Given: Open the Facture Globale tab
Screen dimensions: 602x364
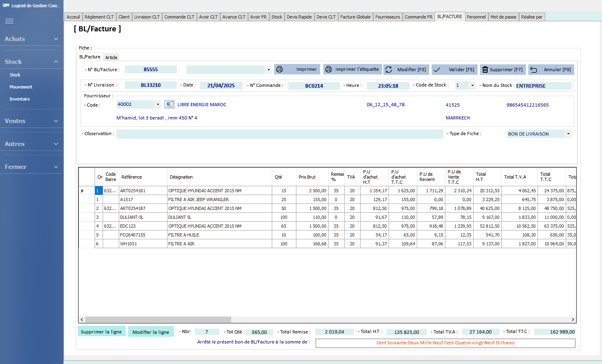Looking at the screenshot, I should tap(355, 17).
